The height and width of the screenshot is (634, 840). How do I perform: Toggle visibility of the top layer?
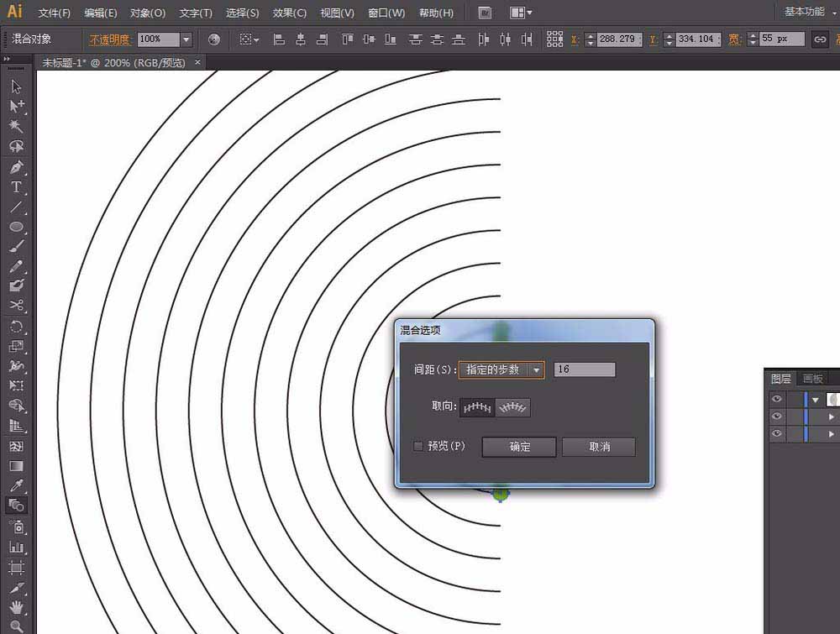776,399
